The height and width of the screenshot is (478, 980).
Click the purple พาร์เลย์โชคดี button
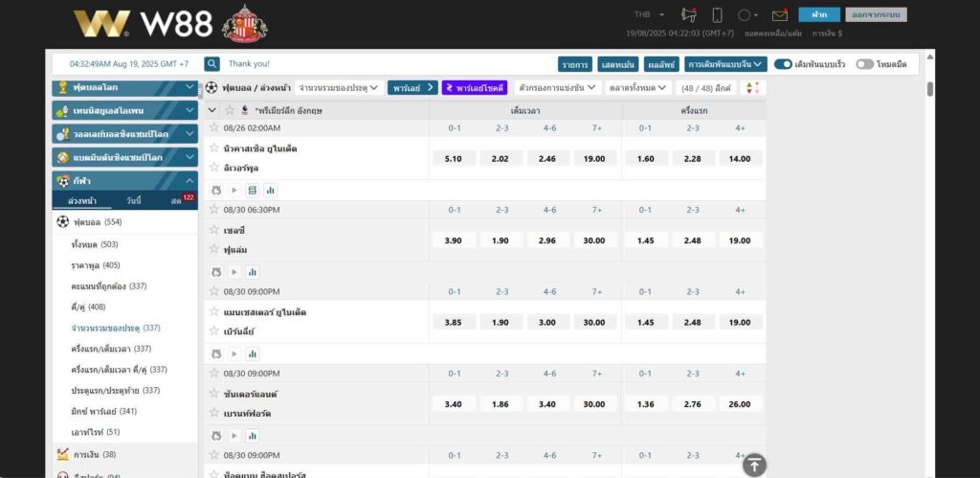tap(475, 87)
